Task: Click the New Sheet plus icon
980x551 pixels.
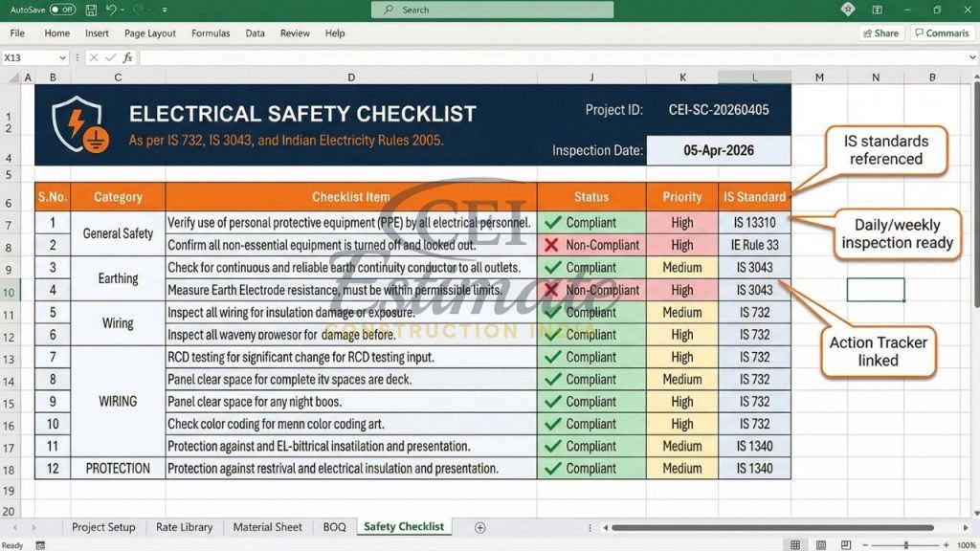Action: point(480,528)
